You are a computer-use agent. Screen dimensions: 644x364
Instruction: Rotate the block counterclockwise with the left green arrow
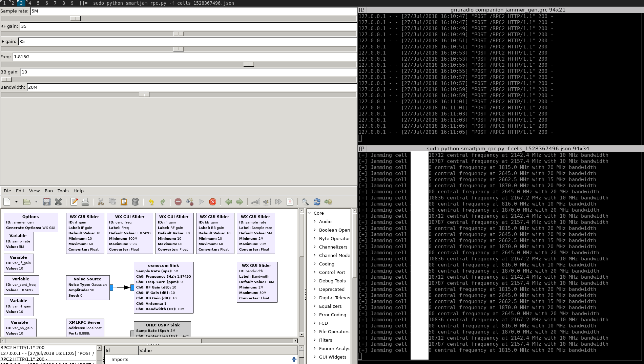click(228, 202)
